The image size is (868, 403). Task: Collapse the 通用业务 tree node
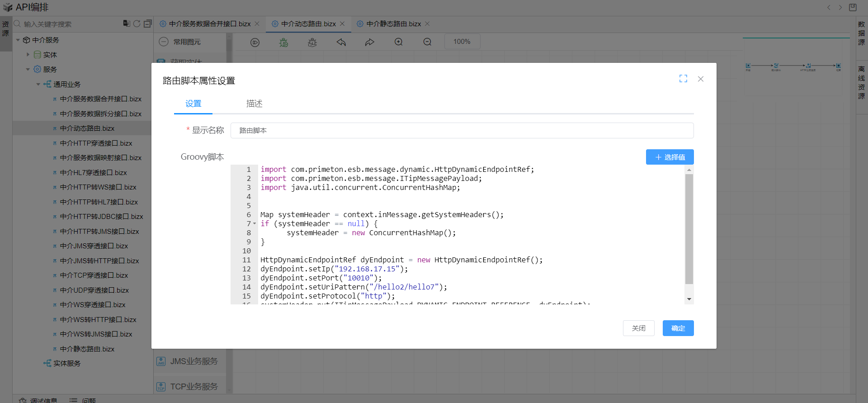38,84
